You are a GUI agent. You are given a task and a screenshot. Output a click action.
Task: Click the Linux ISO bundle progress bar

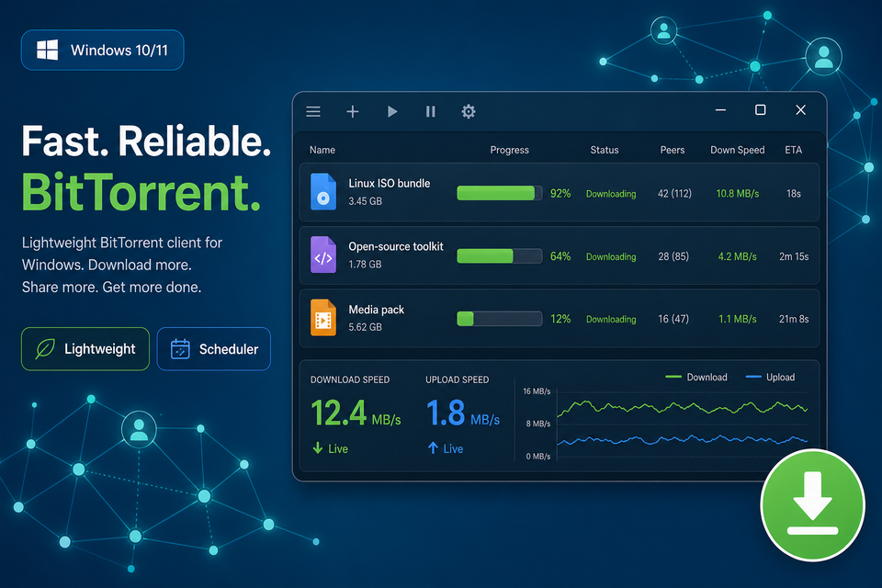(500, 193)
